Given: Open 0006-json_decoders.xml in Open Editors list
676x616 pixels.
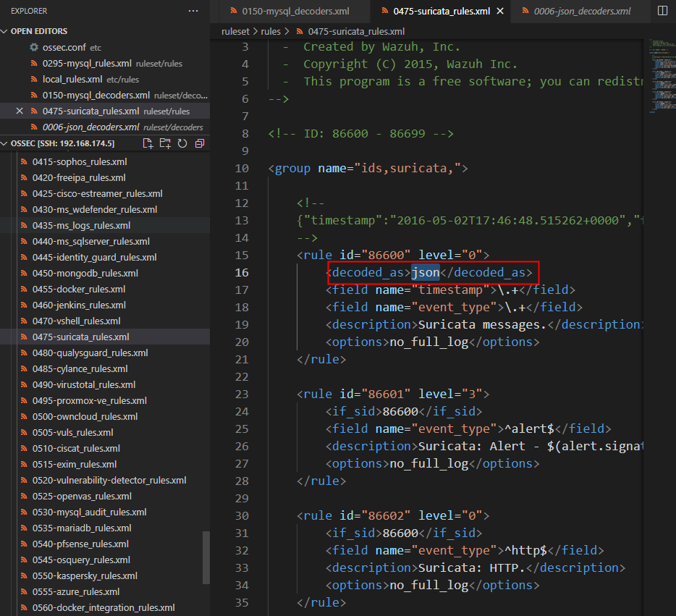Looking at the screenshot, I should point(105,127).
